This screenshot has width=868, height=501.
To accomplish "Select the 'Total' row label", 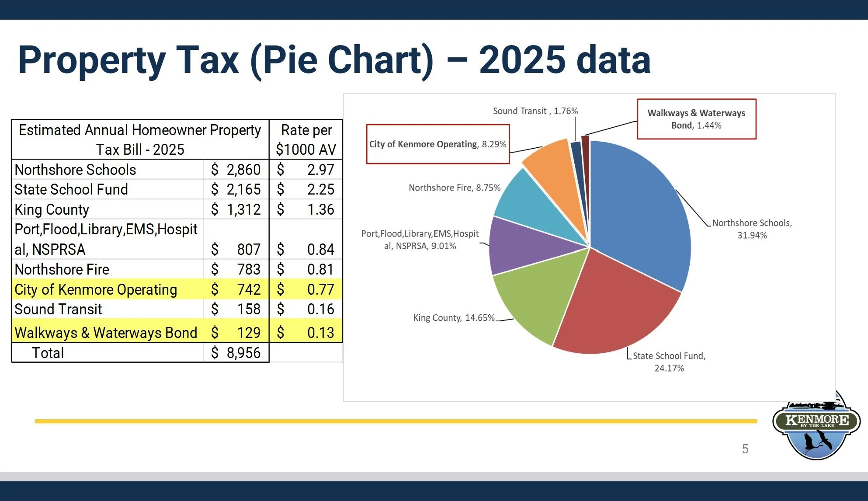I will [48, 353].
